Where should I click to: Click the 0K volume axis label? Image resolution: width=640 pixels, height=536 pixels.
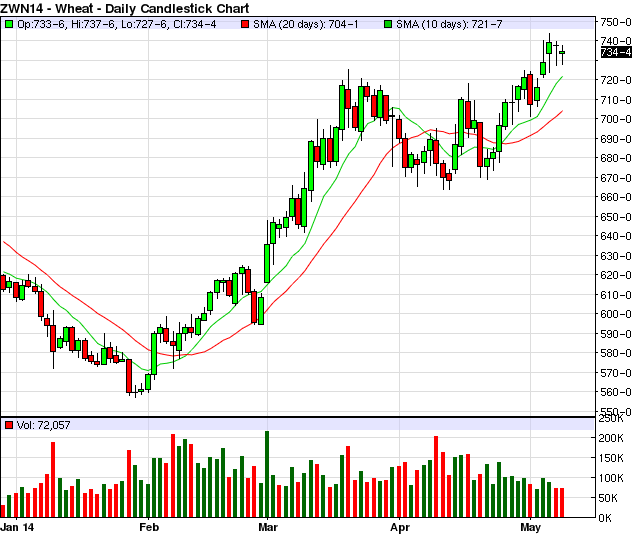coord(605,518)
